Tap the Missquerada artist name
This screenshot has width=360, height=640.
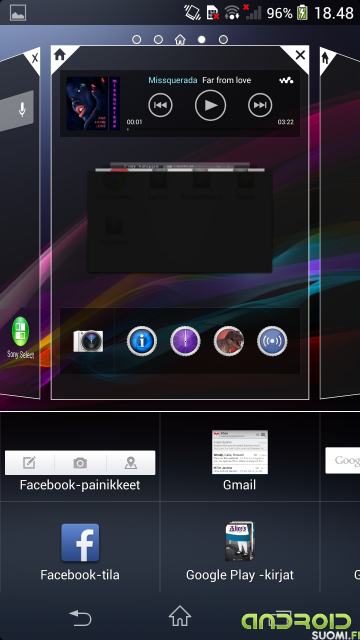tap(173, 80)
